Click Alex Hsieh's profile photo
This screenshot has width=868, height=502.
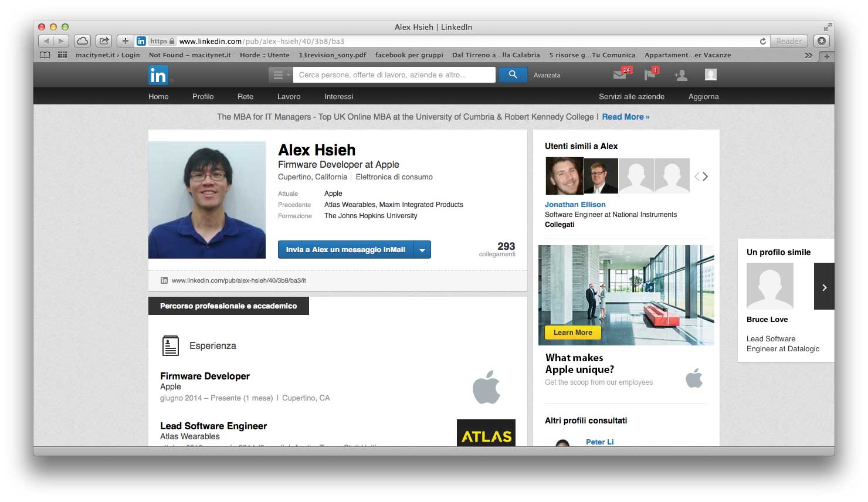coord(207,200)
